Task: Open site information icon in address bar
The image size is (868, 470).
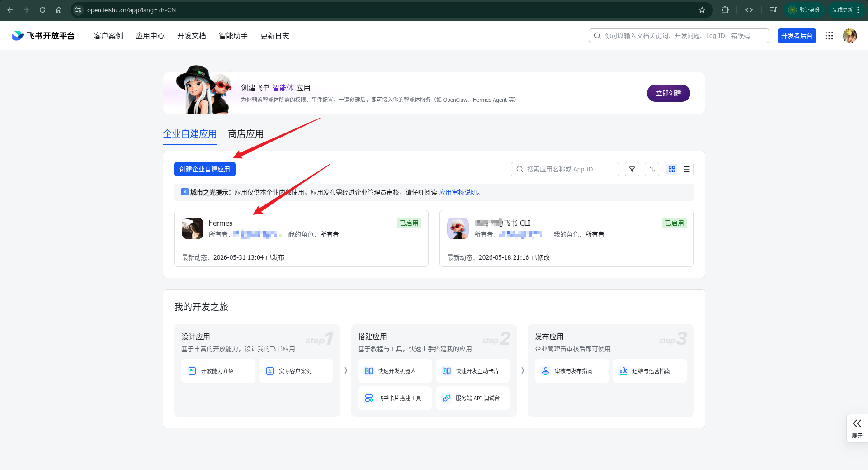Action: [78, 10]
